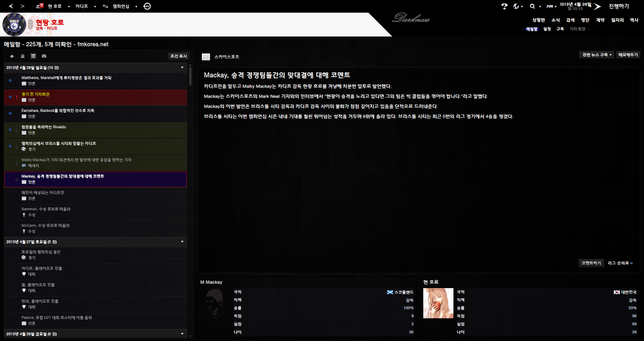Image resolution: width=644 pixels, height=341 pixels.
Task: Toggle unread dot on 팀원들을 독려하는 Rivaldo
Action: click(x=10, y=130)
